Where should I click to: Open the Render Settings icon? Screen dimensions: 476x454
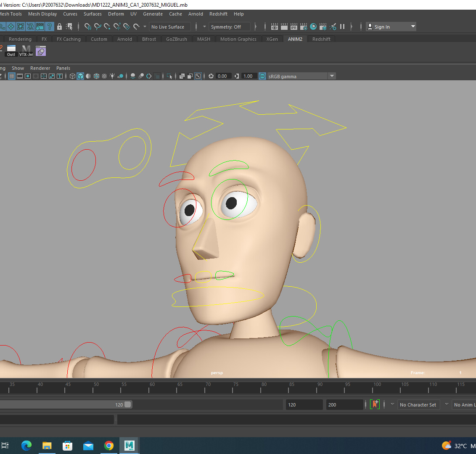coord(303,26)
